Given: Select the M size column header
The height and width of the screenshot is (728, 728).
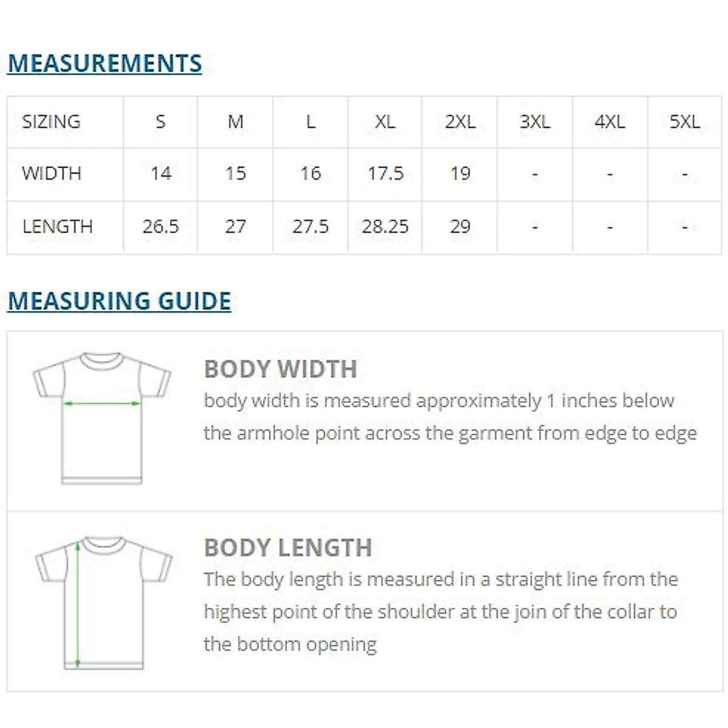Looking at the screenshot, I should 235,122.
